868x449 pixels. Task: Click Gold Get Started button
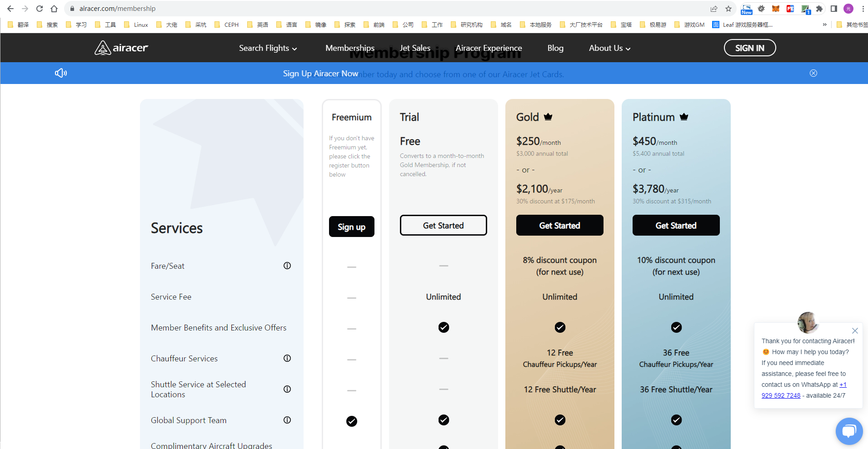(560, 225)
